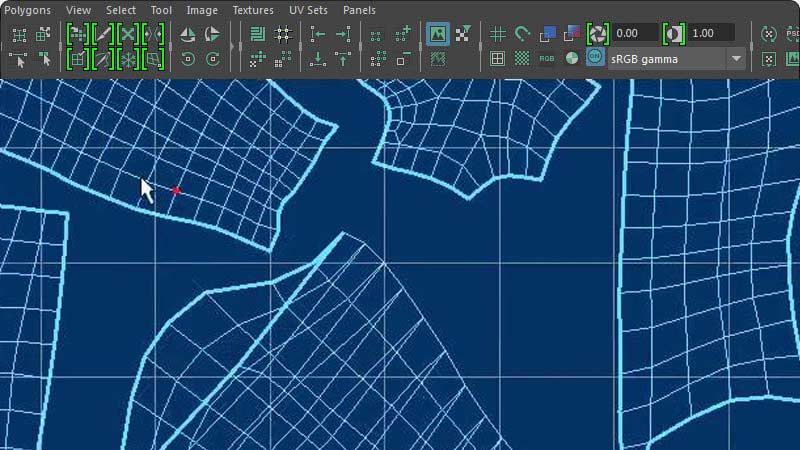Rotate selected UVs counterclockwise
800x450 pixels.
188,59
